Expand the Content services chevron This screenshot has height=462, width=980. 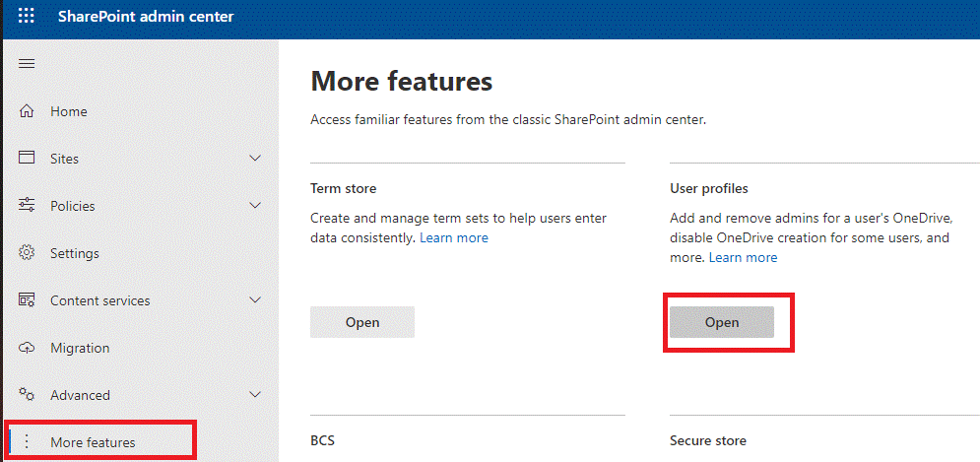255,300
